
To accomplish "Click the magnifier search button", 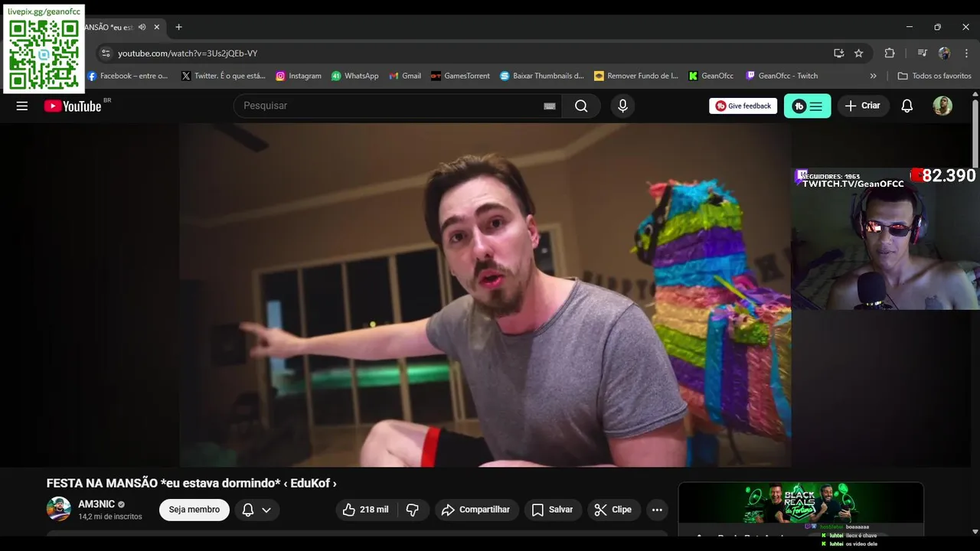I will 581,106.
